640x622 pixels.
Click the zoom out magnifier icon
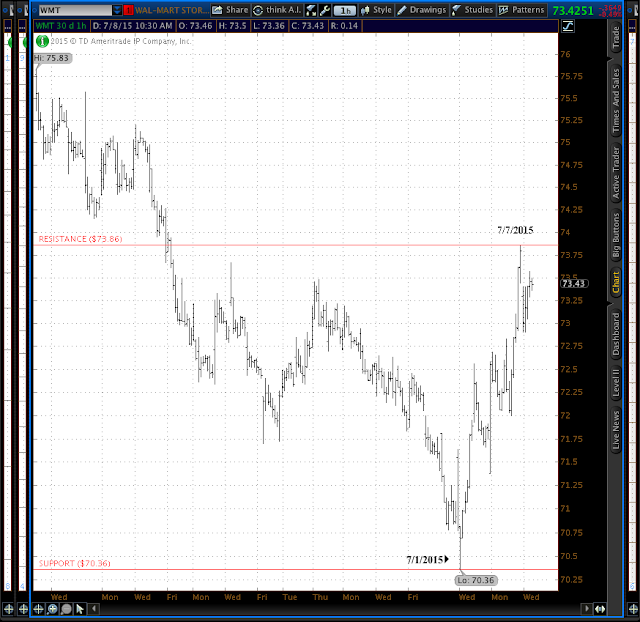click(66, 609)
